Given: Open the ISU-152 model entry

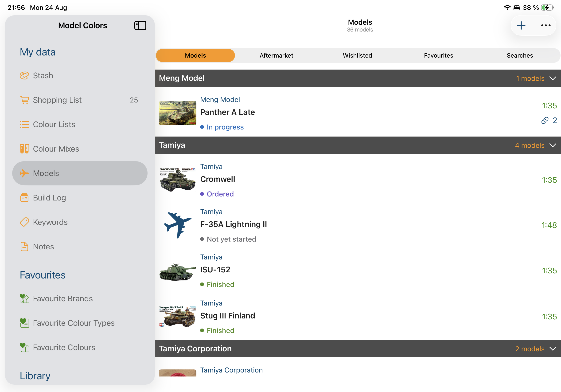Looking at the screenshot, I should [x=358, y=270].
